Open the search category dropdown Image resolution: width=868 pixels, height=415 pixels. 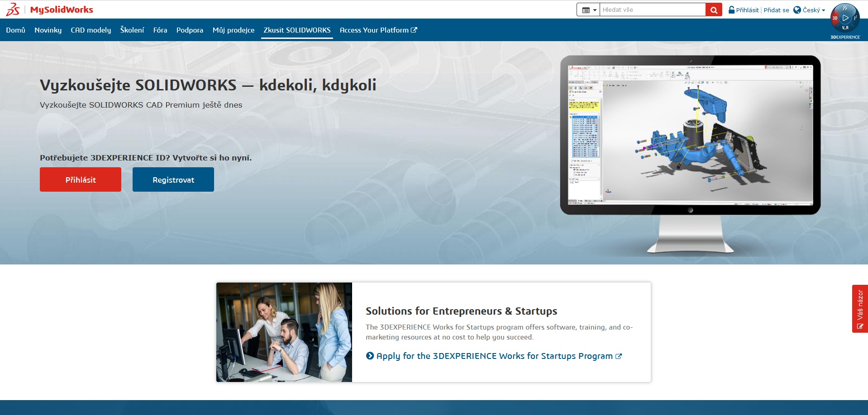(x=588, y=9)
